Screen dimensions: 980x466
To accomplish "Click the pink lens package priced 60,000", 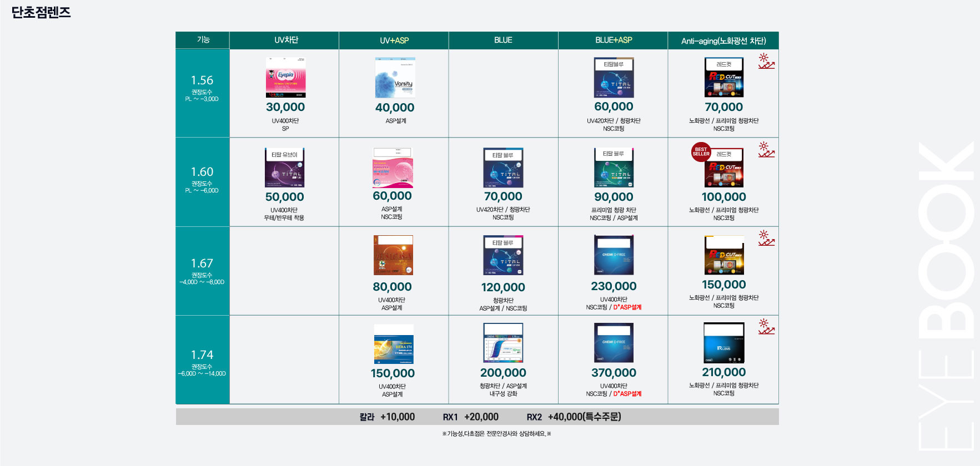I will [x=393, y=168].
